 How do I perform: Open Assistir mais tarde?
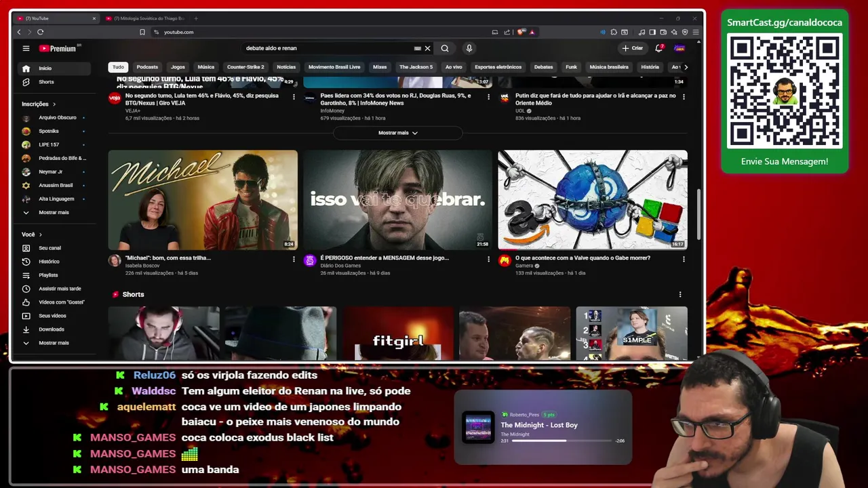pos(56,289)
